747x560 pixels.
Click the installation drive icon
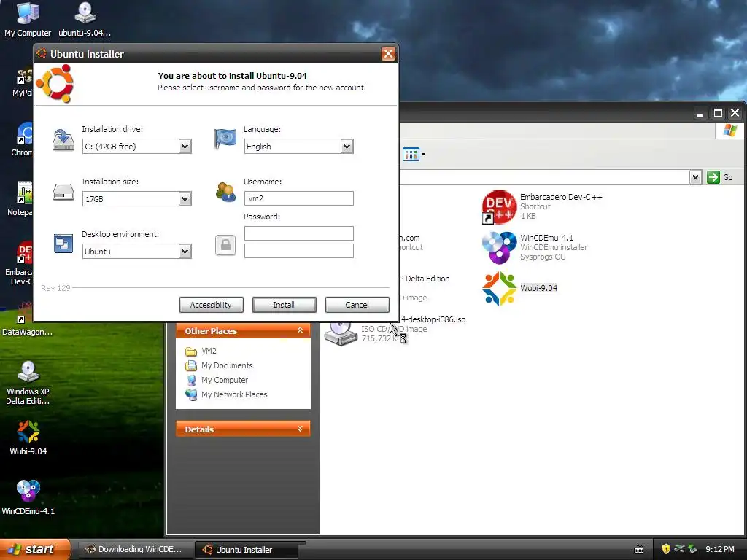(63, 140)
